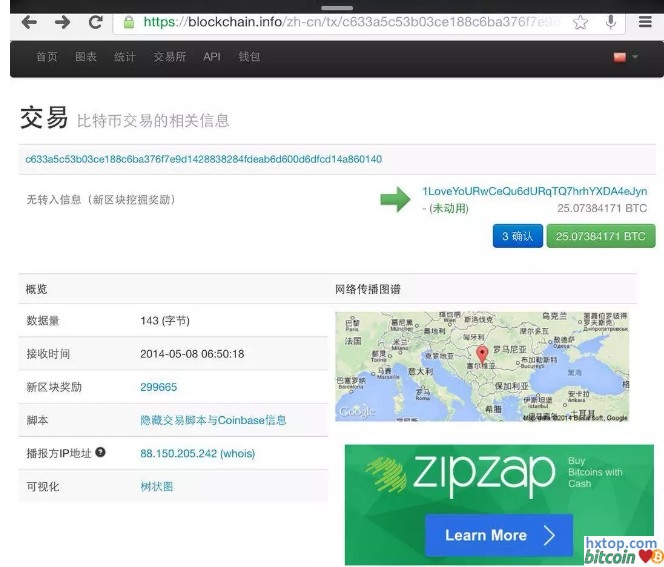
Task: Open the browser hamburger menu
Action: pyautogui.click(x=645, y=22)
